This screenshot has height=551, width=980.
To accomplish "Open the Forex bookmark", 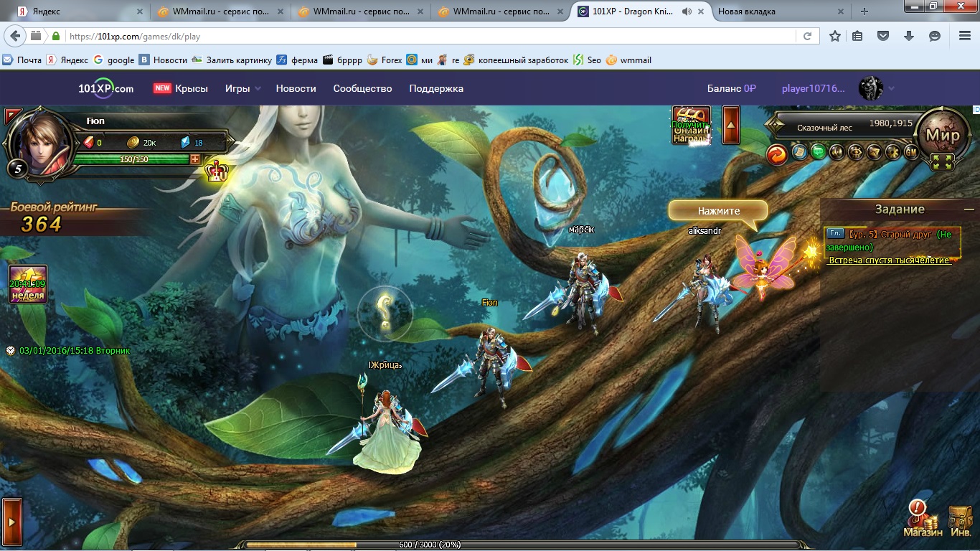I will 385,60.
